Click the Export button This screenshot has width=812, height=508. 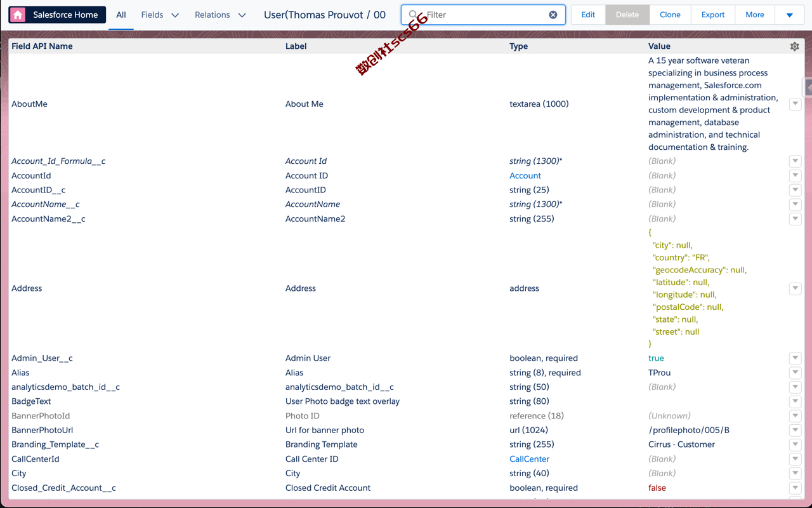tap(712, 15)
